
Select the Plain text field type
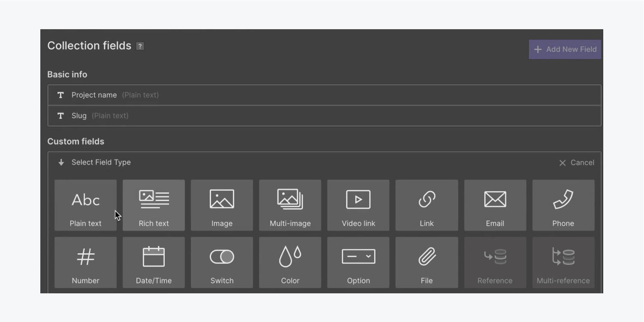tap(85, 205)
